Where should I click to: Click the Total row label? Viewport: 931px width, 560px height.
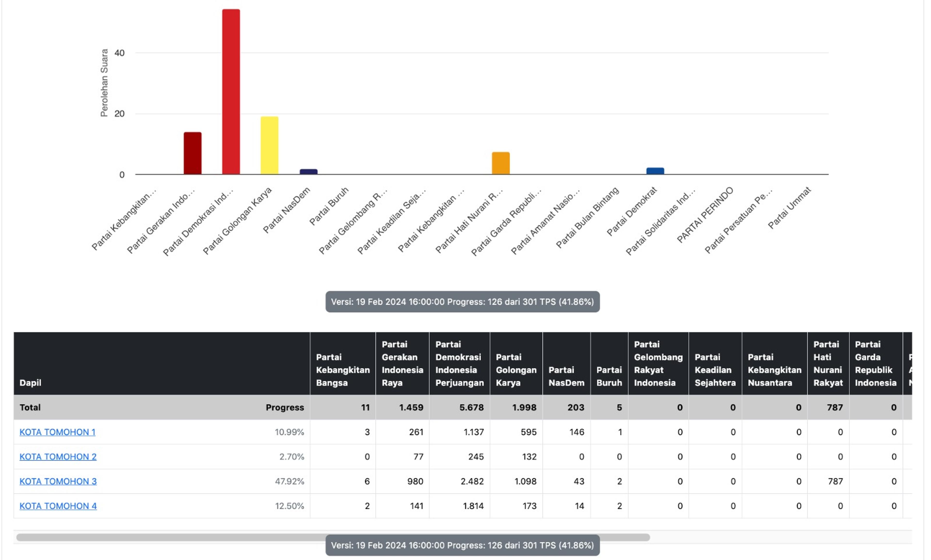click(x=30, y=408)
